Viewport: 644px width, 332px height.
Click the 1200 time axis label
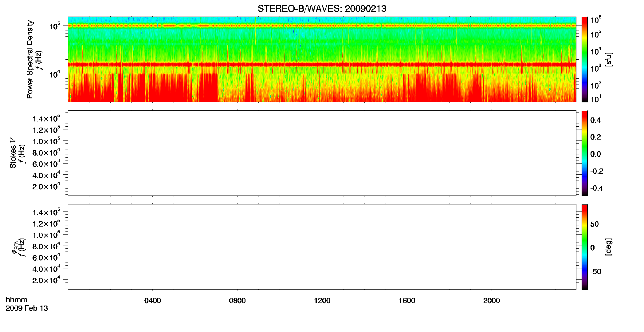[322, 301]
